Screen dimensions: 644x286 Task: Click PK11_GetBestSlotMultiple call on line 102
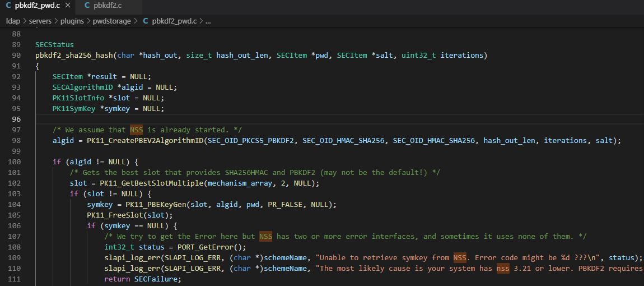pos(152,183)
